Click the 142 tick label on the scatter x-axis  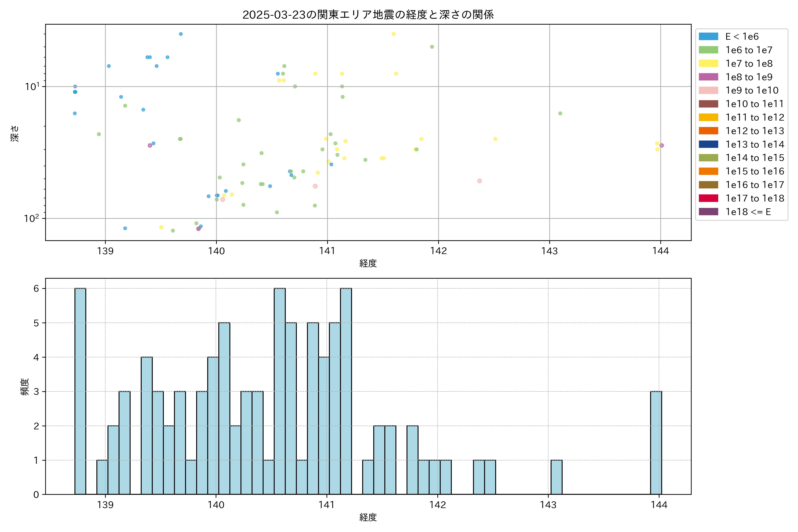tap(438, 251)
